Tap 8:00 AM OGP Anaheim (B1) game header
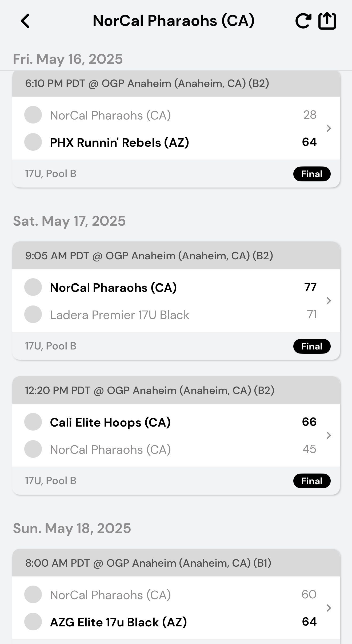 tap(148, 563)
